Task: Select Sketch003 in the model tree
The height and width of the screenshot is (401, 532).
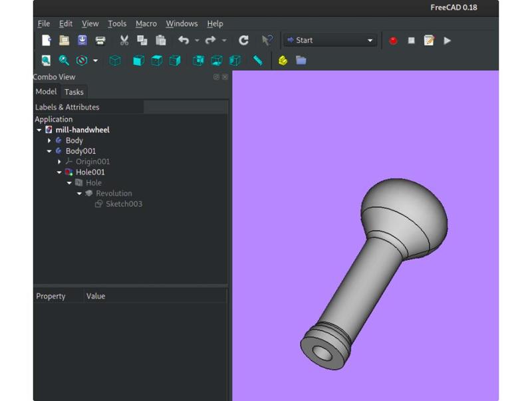Action: pos(124,204)
